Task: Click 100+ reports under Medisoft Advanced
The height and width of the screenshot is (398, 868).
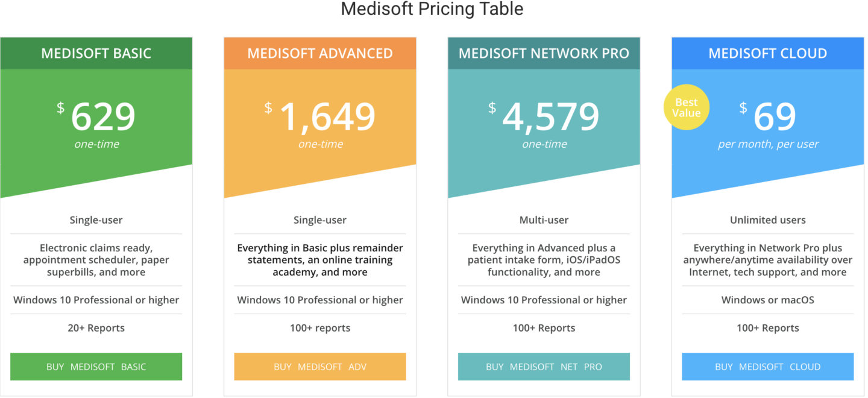Action: [x=319, y=327]
